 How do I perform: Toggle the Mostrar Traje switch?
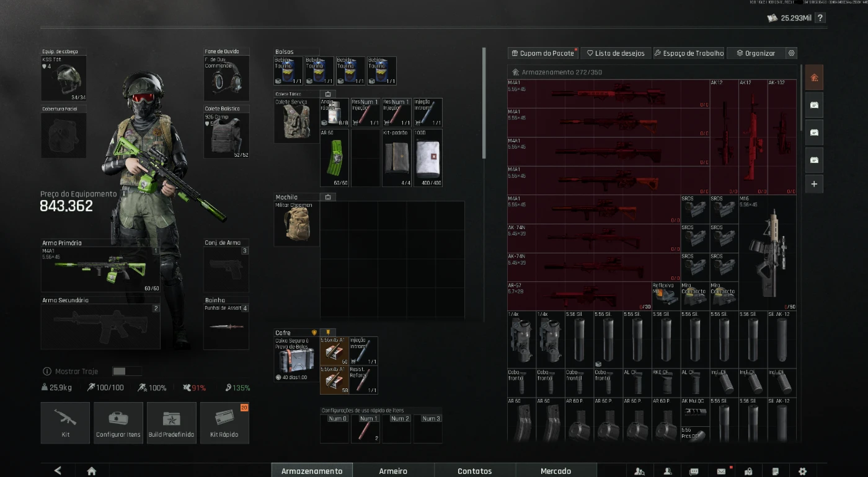[127, 371]
